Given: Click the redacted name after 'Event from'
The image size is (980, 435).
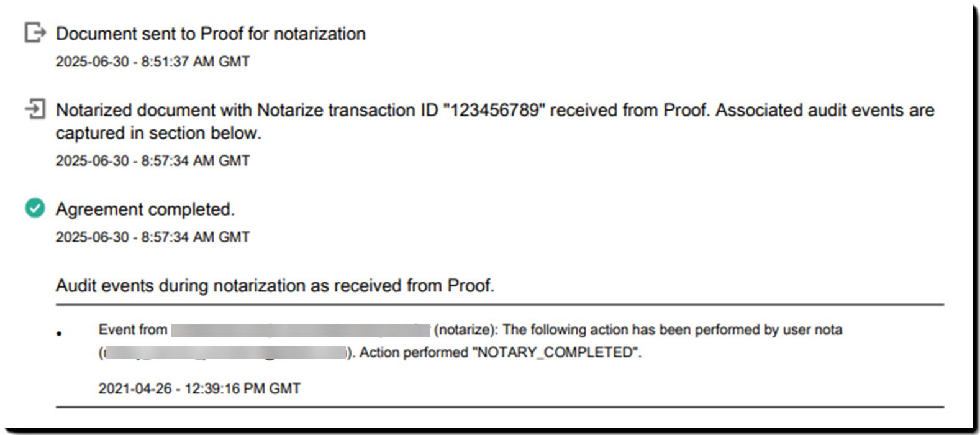Looking at the screenshot, I should (x=301, y=330).
